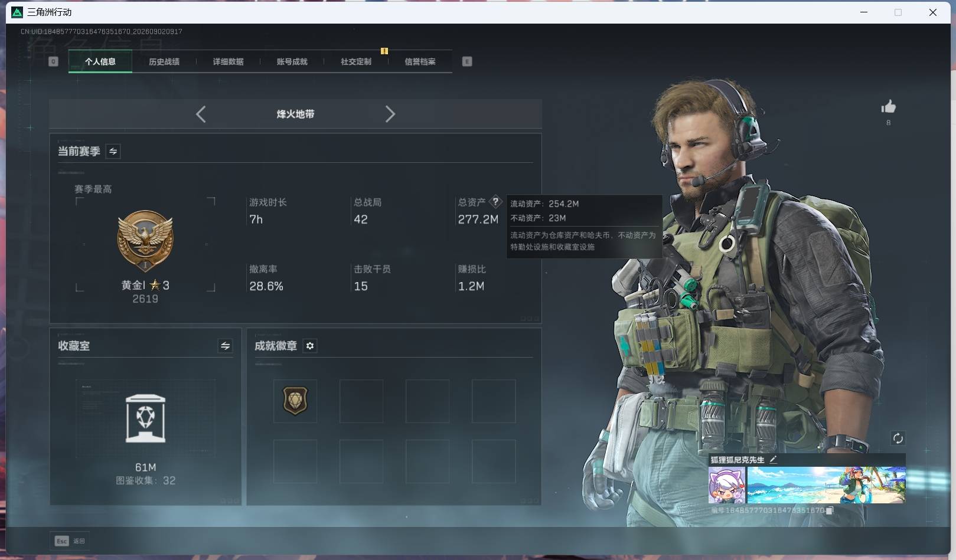Click the 收藏室 value 61M

tap(145, 467)
